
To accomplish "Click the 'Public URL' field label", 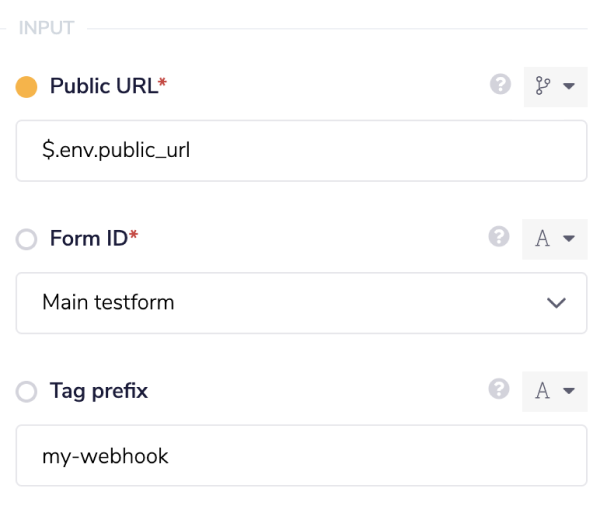I will (103, 87).
